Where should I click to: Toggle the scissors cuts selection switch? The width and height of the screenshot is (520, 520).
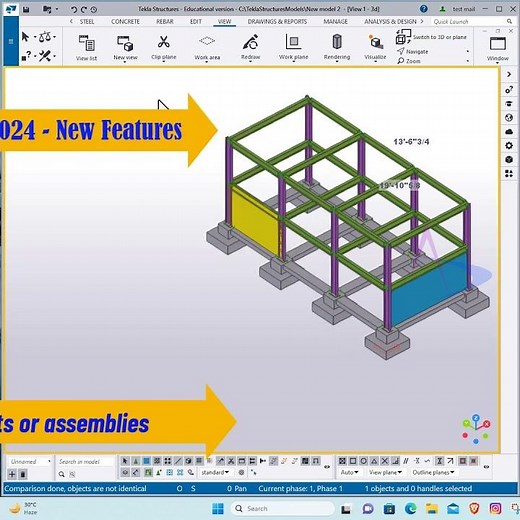(231, 461)
